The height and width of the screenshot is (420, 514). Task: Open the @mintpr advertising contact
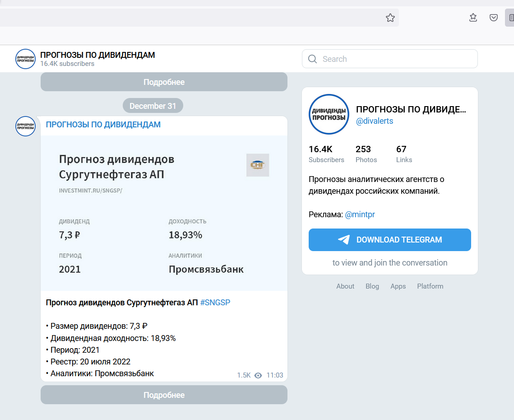[360, 214]
